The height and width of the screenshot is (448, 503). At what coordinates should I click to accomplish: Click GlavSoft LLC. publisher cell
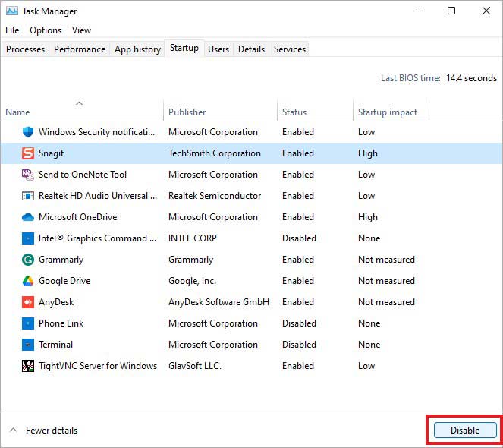pyautogui.click(x=195, y=366)
